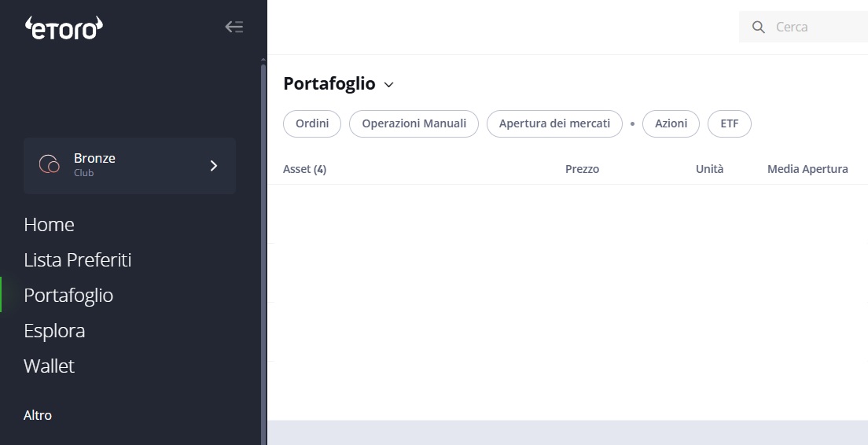Open Bronze Club details chevron
The image size is (868, 445).
(x=214, y=165)
